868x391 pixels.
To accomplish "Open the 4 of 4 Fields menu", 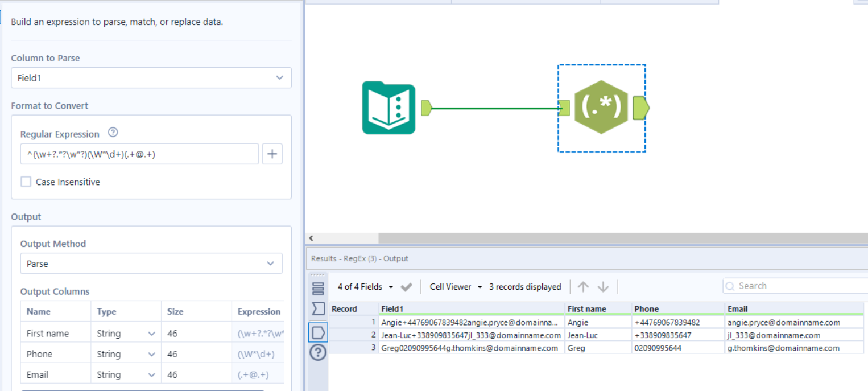I will point(365,287).
